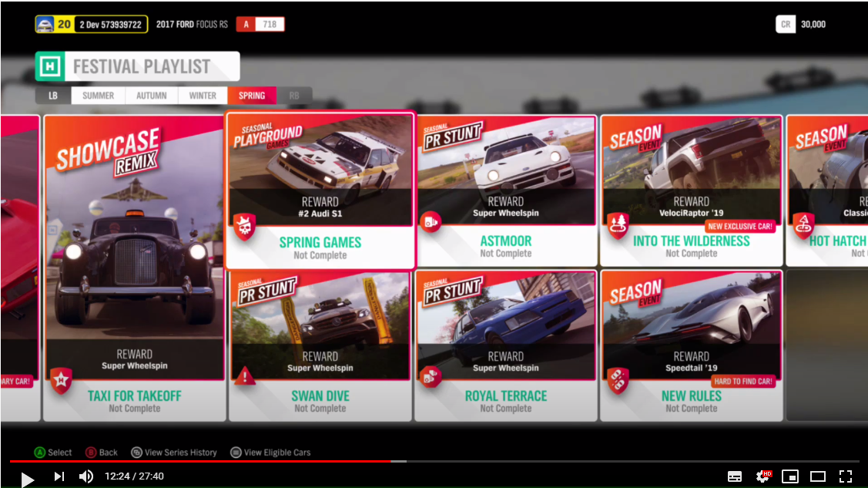Click the New Rules event title
The height and width of the screenshot is (488, 868).
coord(692,396)
